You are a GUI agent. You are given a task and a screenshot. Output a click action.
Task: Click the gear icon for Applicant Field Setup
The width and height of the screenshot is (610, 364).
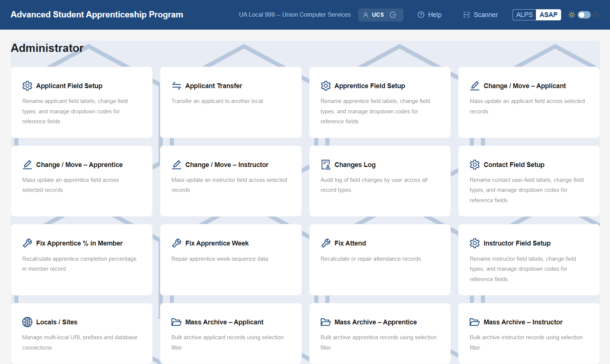click(x=27, y=86)
